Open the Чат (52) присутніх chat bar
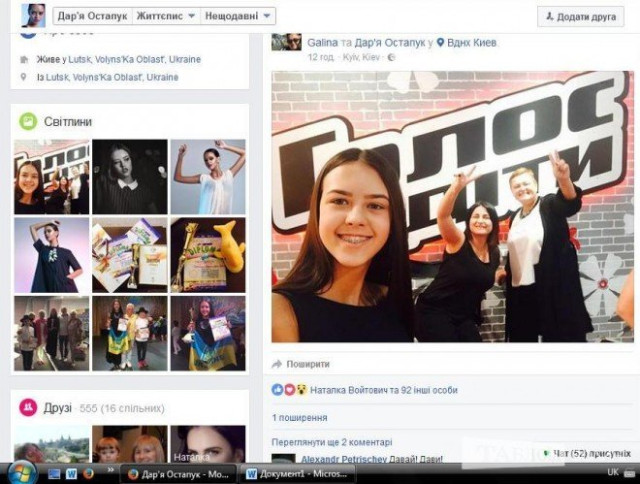This screenshot has width=640, height=484. [x=583, y=453]
